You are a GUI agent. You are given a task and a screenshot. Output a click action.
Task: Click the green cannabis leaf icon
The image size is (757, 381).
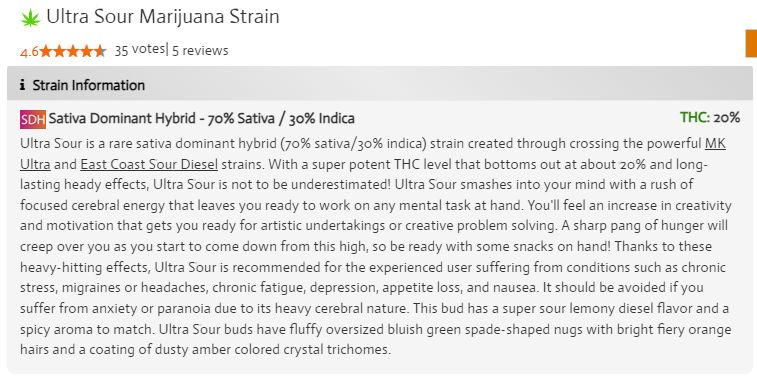click(30, 18)
